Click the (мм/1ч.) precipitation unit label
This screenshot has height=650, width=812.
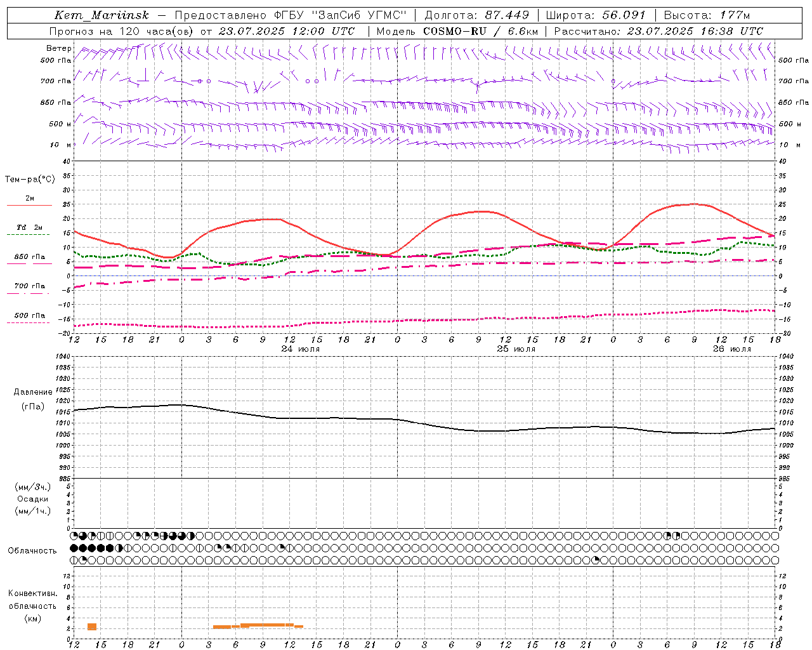(33, 511)
